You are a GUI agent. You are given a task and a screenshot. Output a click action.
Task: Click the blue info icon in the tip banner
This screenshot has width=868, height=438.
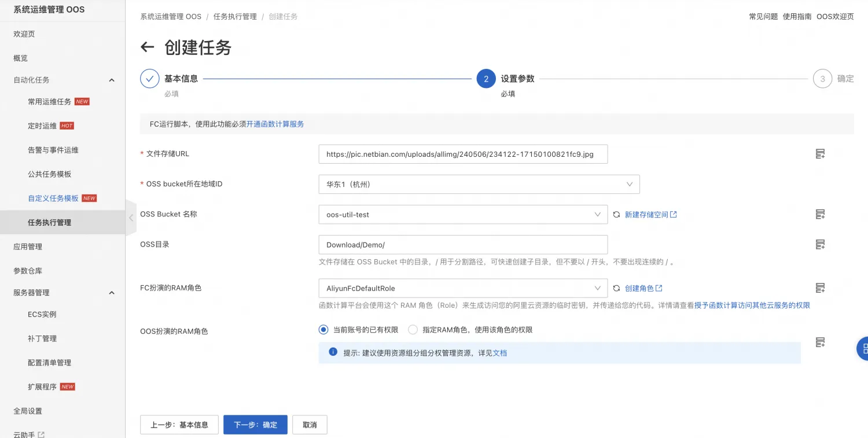[333, 352]
